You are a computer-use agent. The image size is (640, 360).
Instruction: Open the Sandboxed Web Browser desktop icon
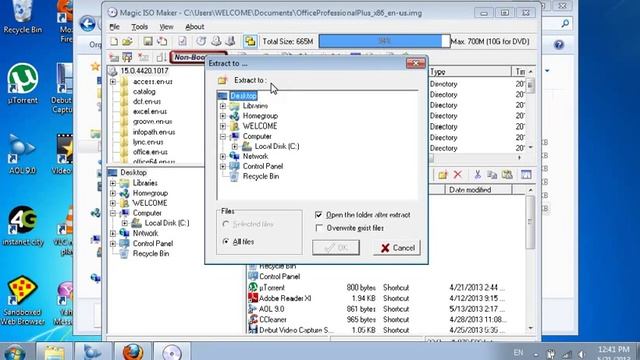[22, 301]
